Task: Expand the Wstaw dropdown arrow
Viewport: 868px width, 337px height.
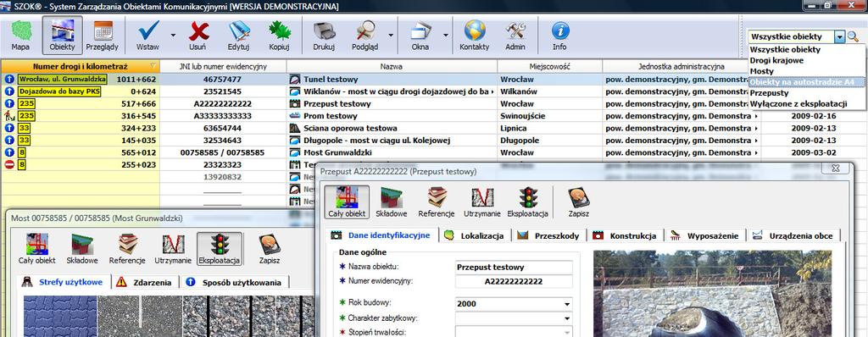Action: point(173,36)
